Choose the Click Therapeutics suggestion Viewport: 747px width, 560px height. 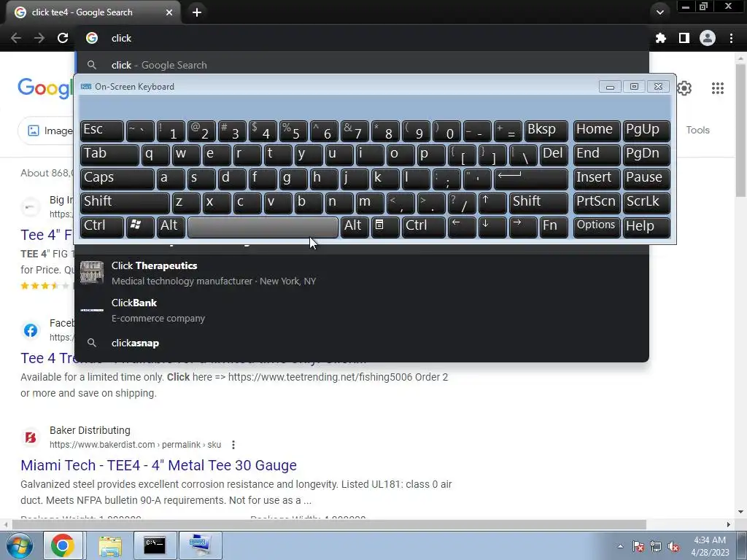362,273
